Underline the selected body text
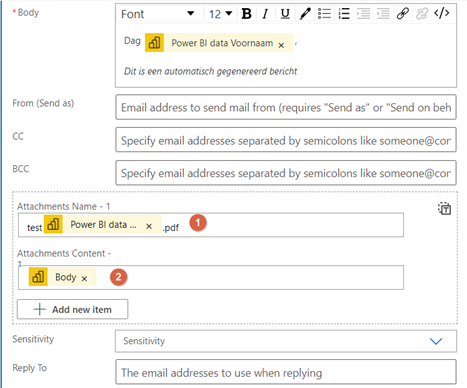Screen dimensions: 467x388 [285, 14]
